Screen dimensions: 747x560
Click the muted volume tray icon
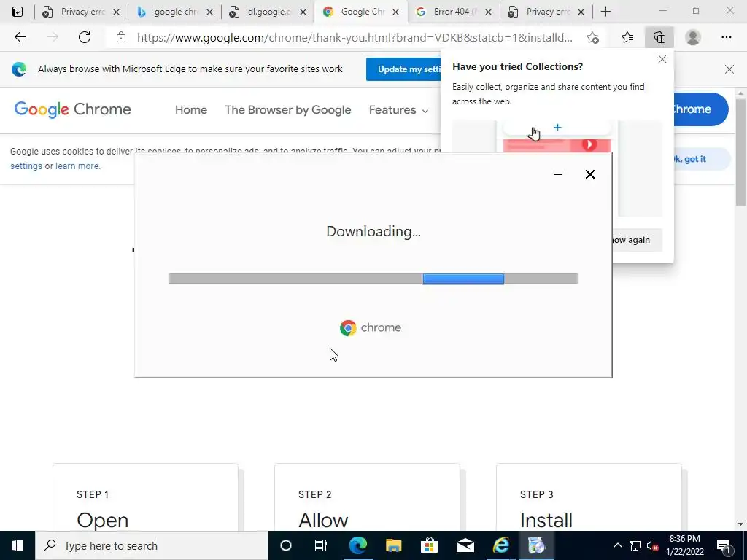click(x=653, y=545)
